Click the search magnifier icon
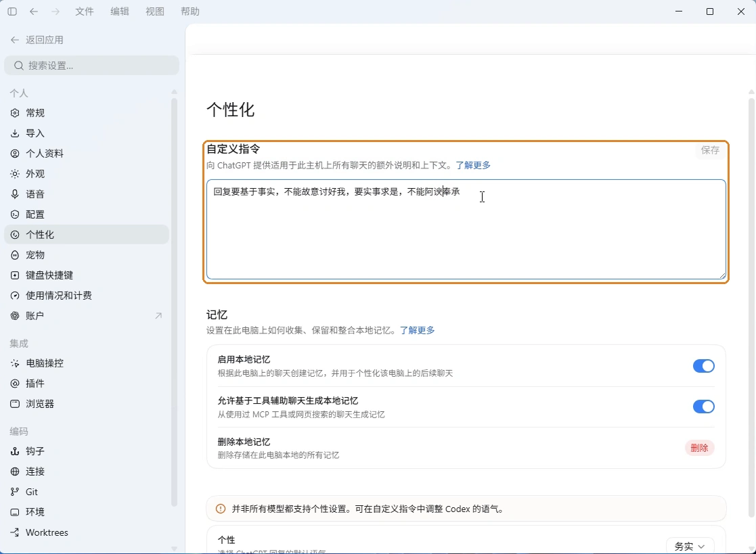756x554 pixels. (x=19, y=66)
